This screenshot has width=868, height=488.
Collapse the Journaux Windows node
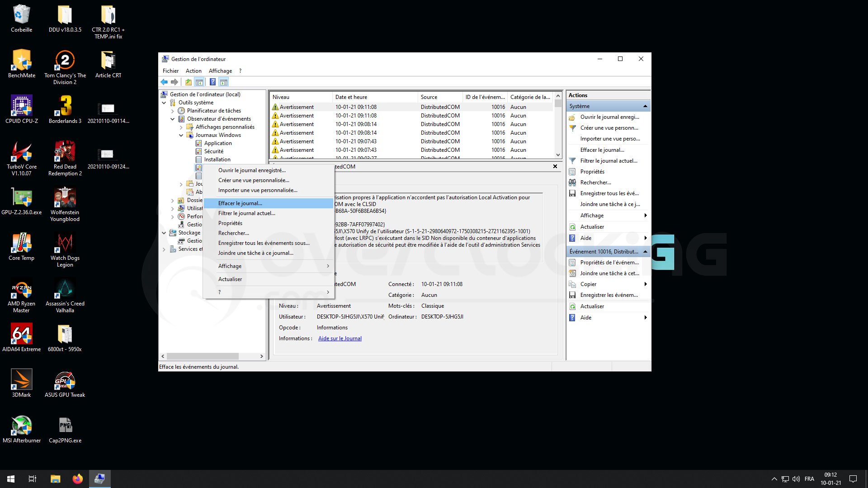tap(181, 135)
